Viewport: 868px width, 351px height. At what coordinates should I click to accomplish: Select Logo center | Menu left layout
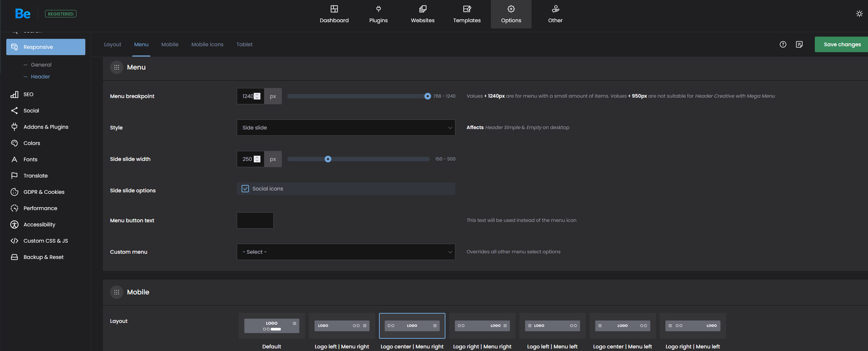click(x=623, y=326)
